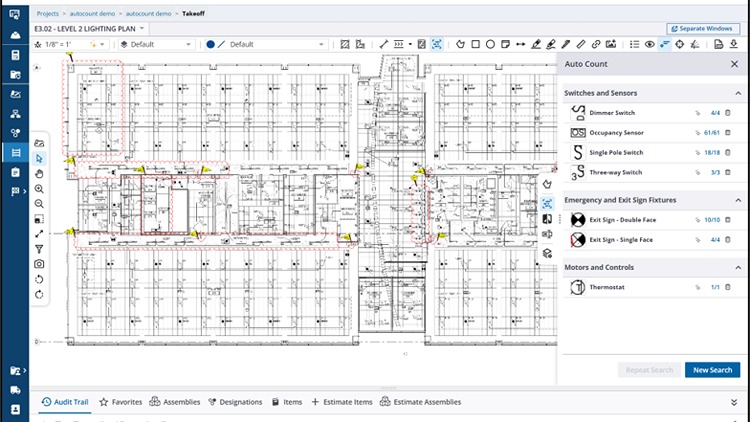
Task: Select the insert image tool
Action: coord(611,44)
